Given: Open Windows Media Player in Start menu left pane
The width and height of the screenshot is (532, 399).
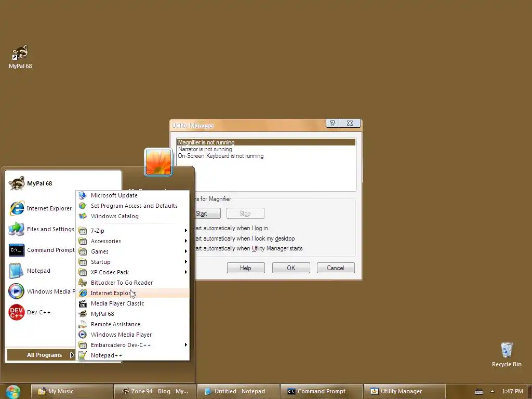Looking at the screenshot, I should click(41, 291).
